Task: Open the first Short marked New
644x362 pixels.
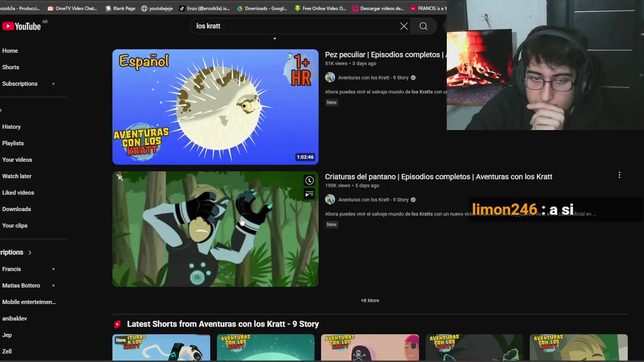Action: coord(161,347)
